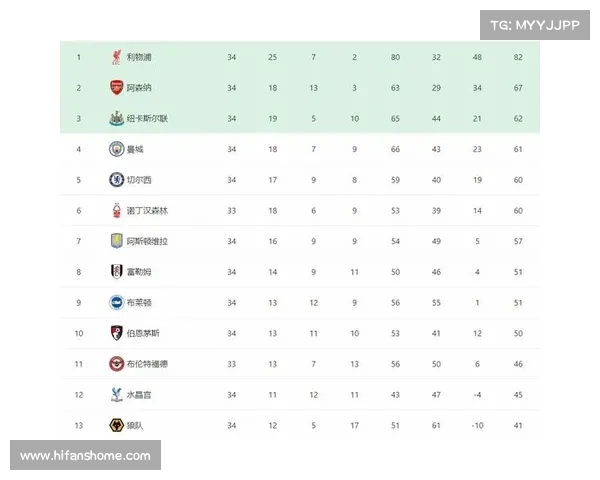
Task: Click the Arsenal club badge
Action: pos(116,88)
